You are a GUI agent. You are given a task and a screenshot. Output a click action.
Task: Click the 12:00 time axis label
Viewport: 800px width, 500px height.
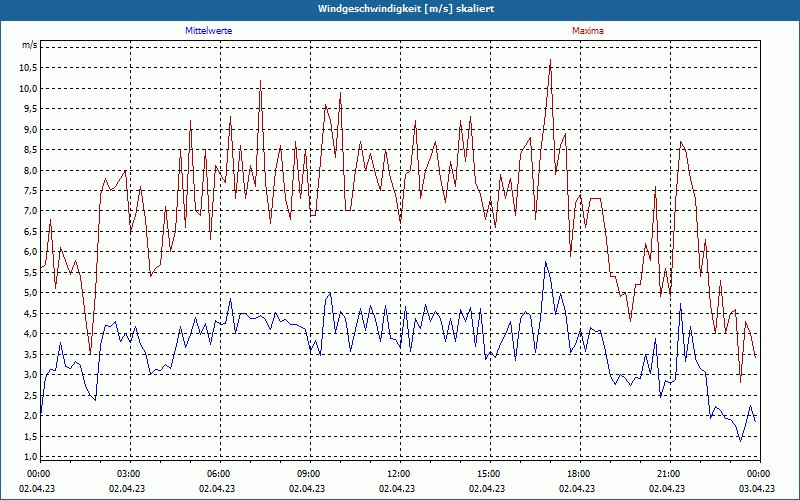pyautogui.click(x=399, y=474)
